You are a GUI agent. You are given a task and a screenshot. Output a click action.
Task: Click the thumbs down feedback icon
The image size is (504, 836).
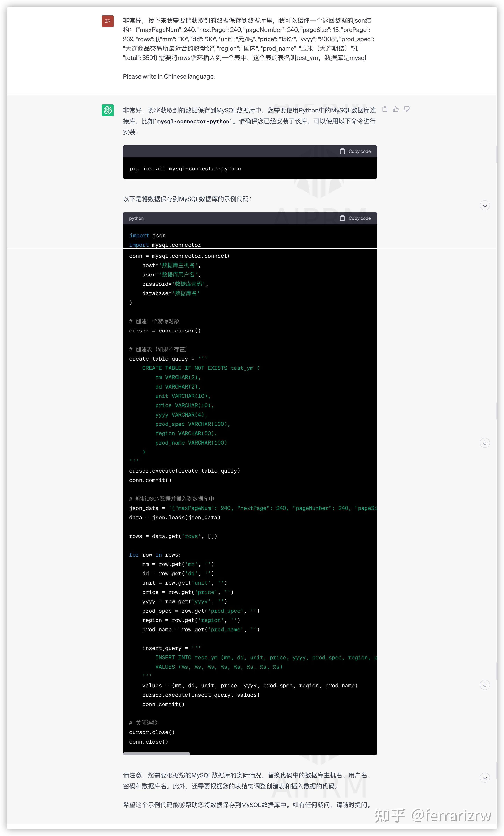click(x=407, y=109)
